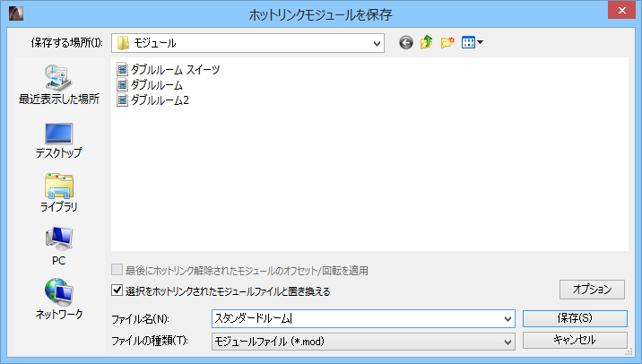
Task: Expand the 保存する場所 folder dropdown
Action: point(377,43)
